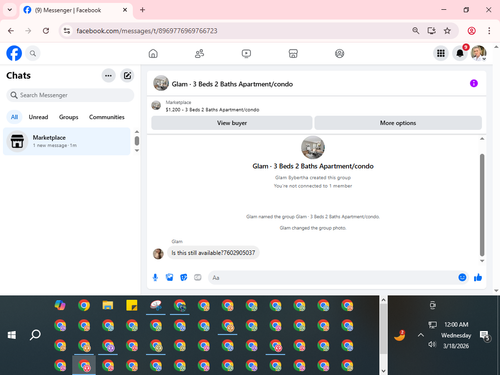The height and width of the screenshot is (375, 500).
Task: Attach a photo using the image icon
Action: 169,277
